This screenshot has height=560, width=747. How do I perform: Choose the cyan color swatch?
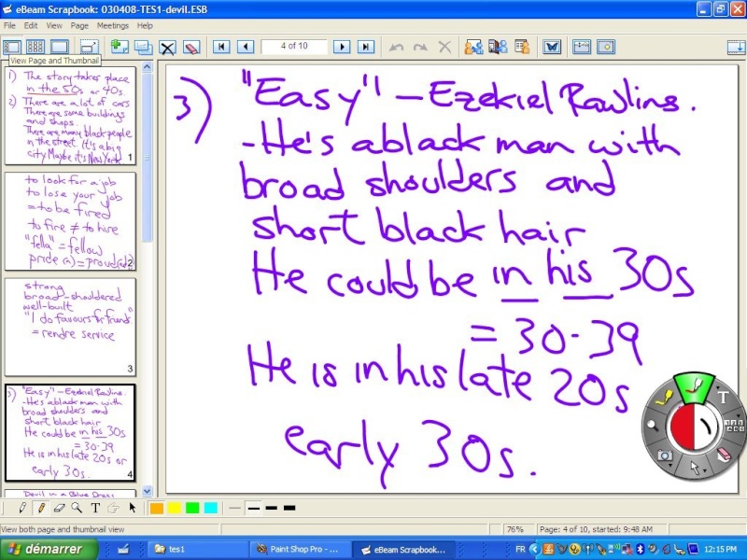pyautogui.click(x=211, y=508)
